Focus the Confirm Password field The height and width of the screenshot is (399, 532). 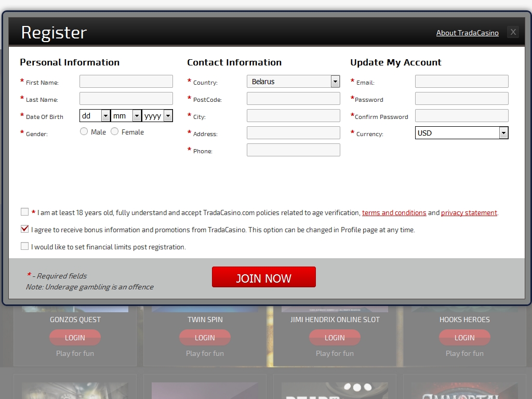[x=461, y=116]
